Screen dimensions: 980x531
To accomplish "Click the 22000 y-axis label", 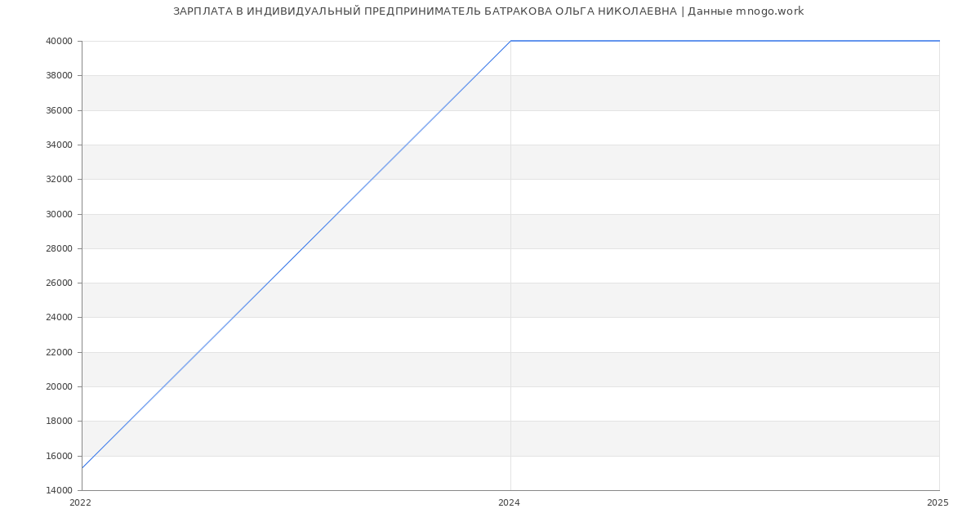I will click(x=59, y=352).
